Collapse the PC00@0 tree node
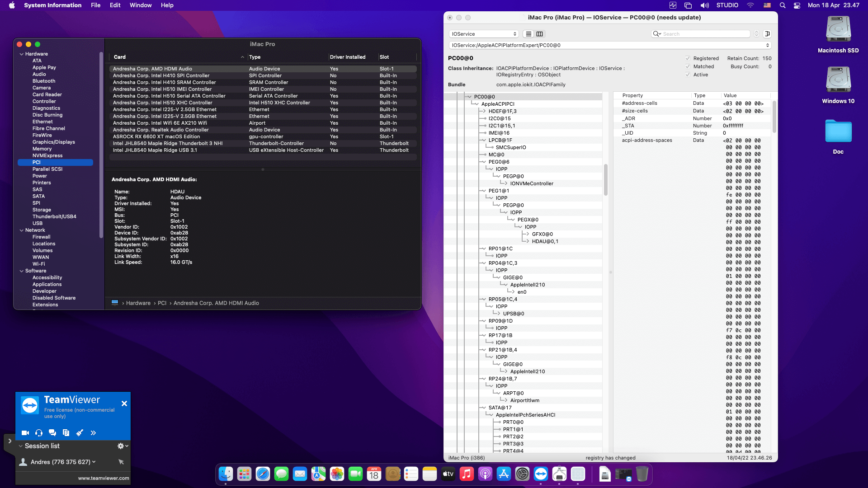The width and height of the screenshot is (868, 488). point(469,97)
